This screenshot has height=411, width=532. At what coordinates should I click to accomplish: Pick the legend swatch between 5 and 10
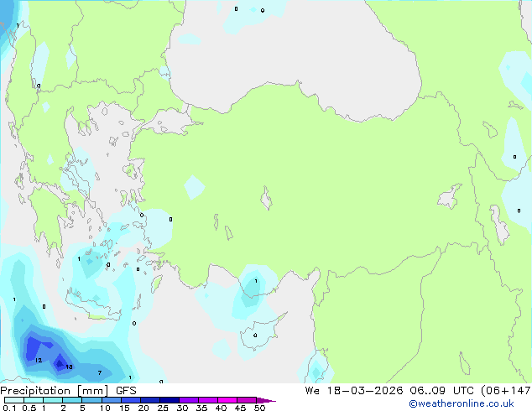coord(91,400)
